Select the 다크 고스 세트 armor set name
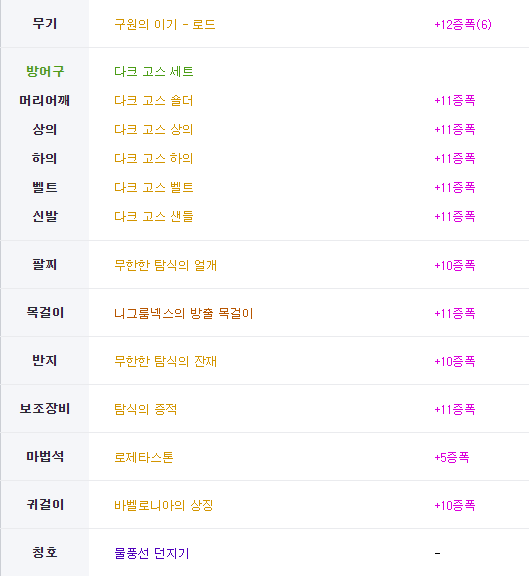 [x=154, y=71]
